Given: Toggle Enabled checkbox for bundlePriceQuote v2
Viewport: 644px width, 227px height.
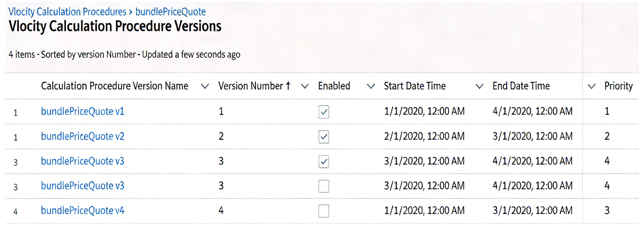Looking at the screenshot, I should [x=323, y=137].
